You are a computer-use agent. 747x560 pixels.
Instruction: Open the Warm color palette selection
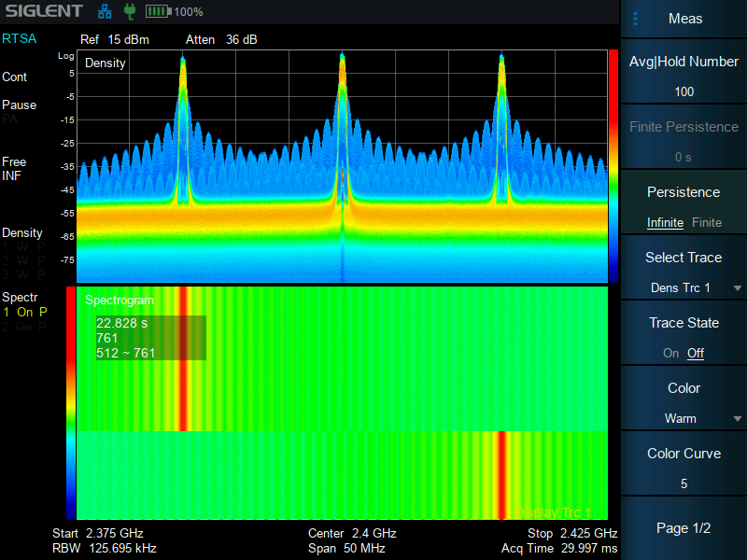681,418
